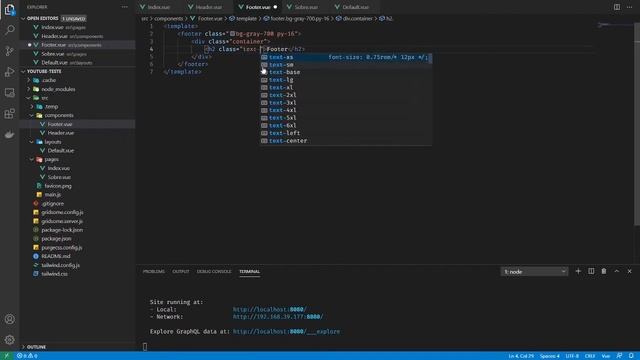Image resolution: width=640 pixels, height=360 pixels.
Task: Click CRLF end-of-line setting
Action: click(x=590, y=356)
